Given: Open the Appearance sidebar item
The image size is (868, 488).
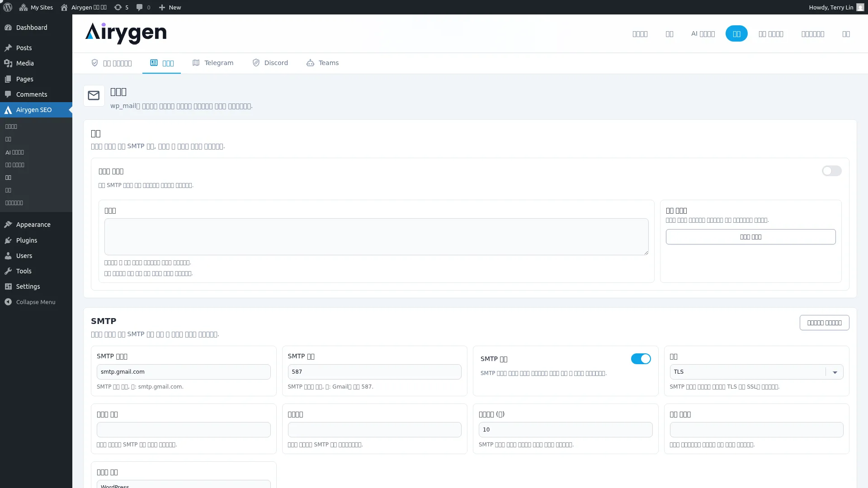Looking at the screenshot, I should click(33, 225).
